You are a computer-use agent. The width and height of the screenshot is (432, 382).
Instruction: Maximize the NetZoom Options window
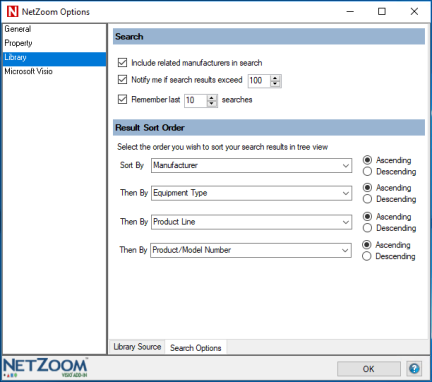[x=382, y=12]
